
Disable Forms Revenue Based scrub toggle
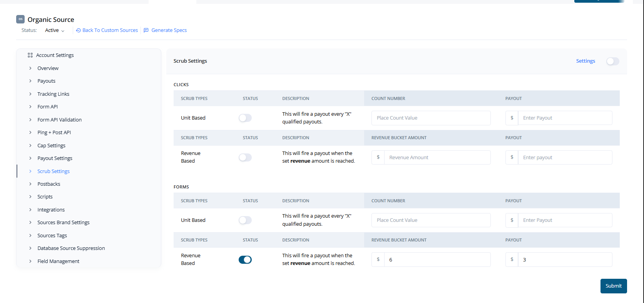coord(245,260)
